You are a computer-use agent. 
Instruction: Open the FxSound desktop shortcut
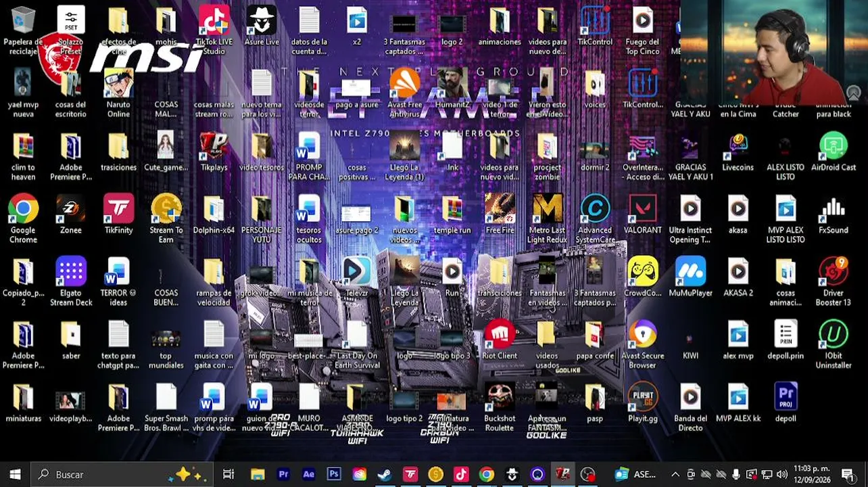click(834, 215)
